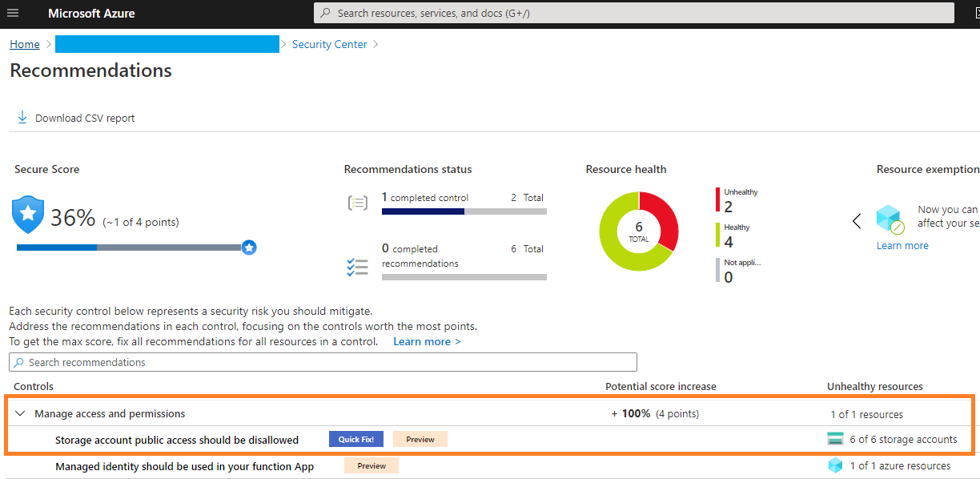This screenshot has width=980, height=479.
Task: Click Potential score increase column header
Action: coord(661,386)
